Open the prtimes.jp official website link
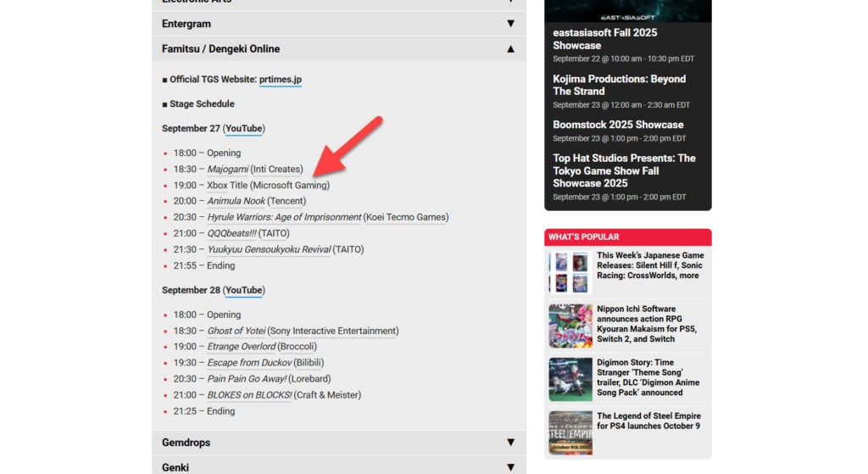The height and width of the screenshot is (474, 868). pos(280,79)
